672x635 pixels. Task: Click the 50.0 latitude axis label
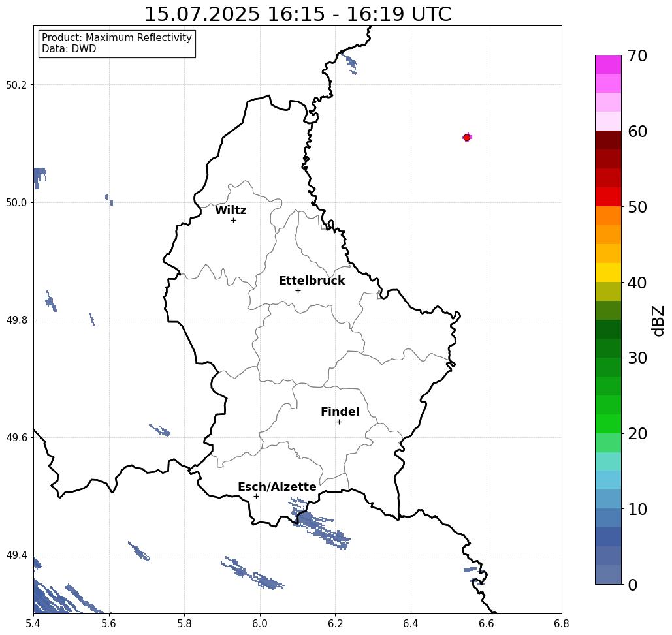(16, 202)
